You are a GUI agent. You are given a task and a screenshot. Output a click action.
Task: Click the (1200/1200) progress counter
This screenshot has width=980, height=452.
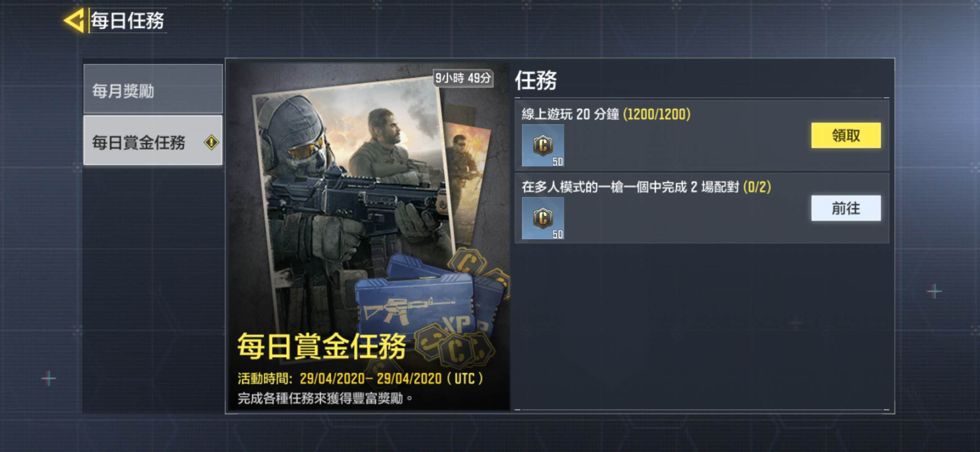[x=657, y=114]
